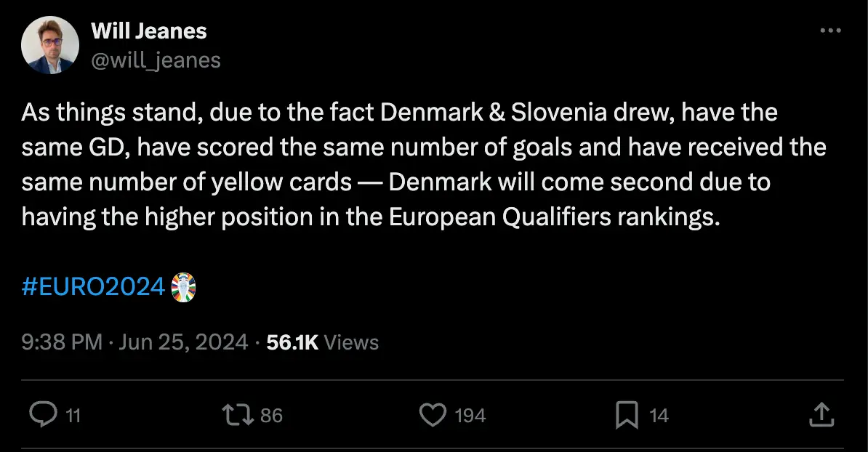
Task: Click the @will_jeanes handle
Action: [156, 60]
